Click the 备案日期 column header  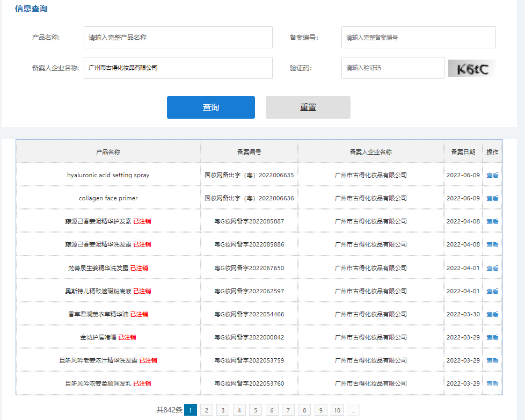(463, 152)
